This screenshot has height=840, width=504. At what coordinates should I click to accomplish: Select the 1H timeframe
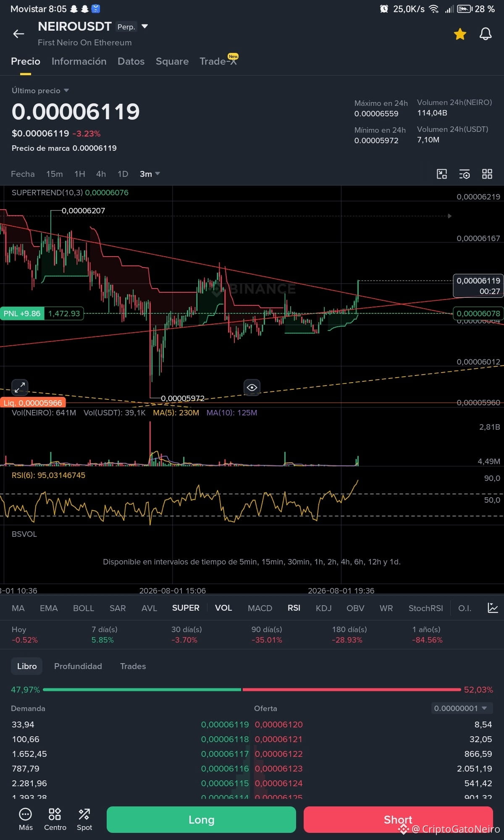80,174
